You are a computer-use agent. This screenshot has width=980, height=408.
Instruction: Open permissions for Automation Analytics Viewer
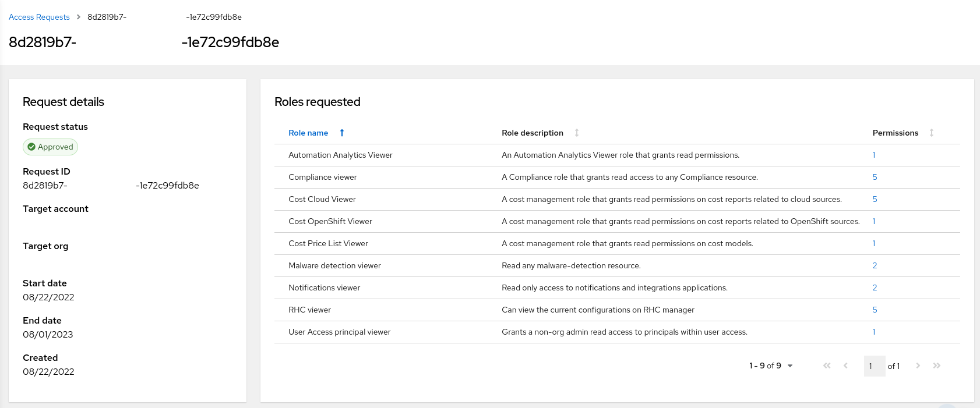coord(874,155)
